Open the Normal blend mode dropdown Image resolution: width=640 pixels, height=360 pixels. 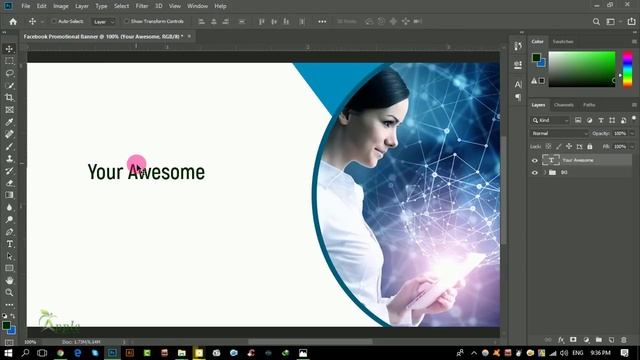tap(560, 133)
